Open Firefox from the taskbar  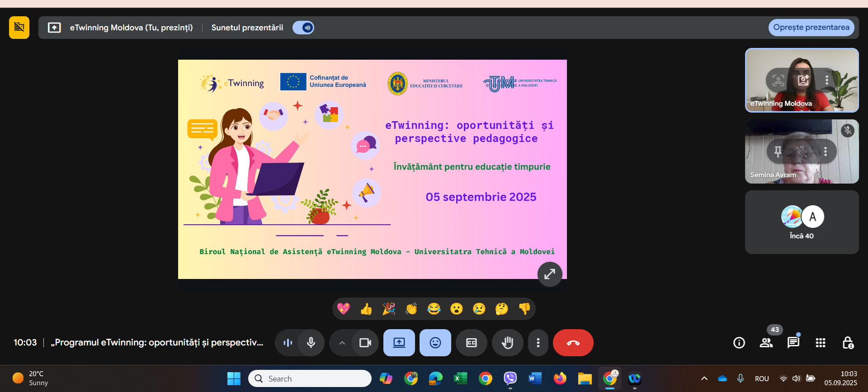(x=560, y=378)
